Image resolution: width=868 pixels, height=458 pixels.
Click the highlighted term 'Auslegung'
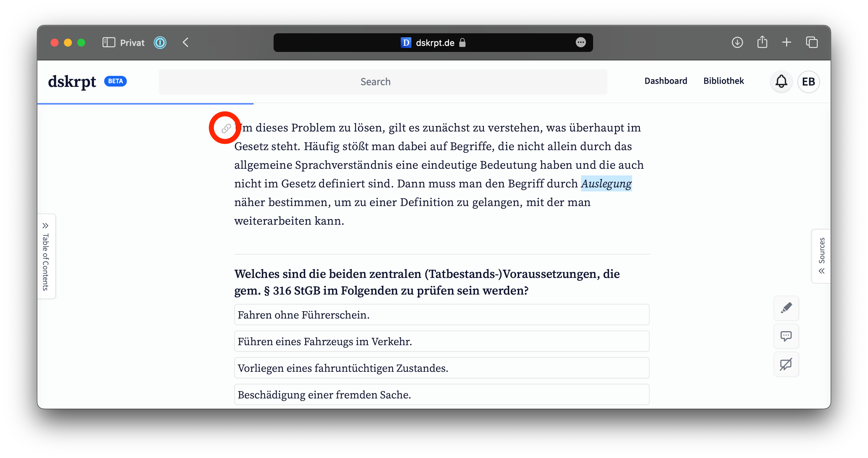[606, 184]
